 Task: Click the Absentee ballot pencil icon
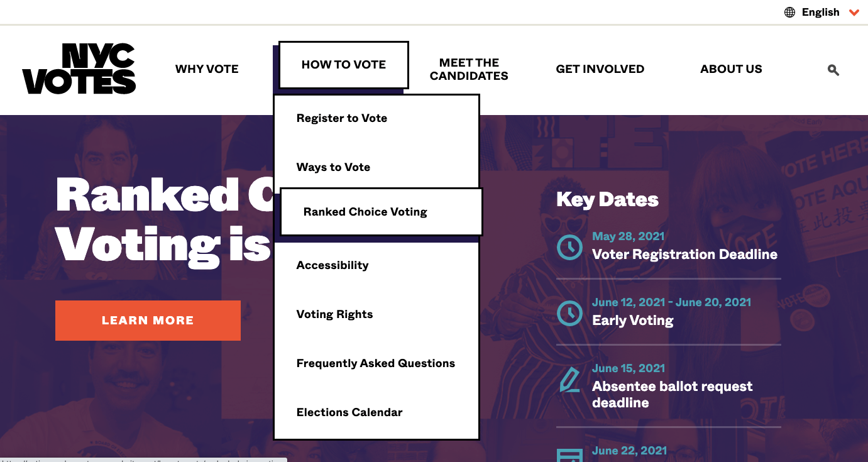coord(569,380)
